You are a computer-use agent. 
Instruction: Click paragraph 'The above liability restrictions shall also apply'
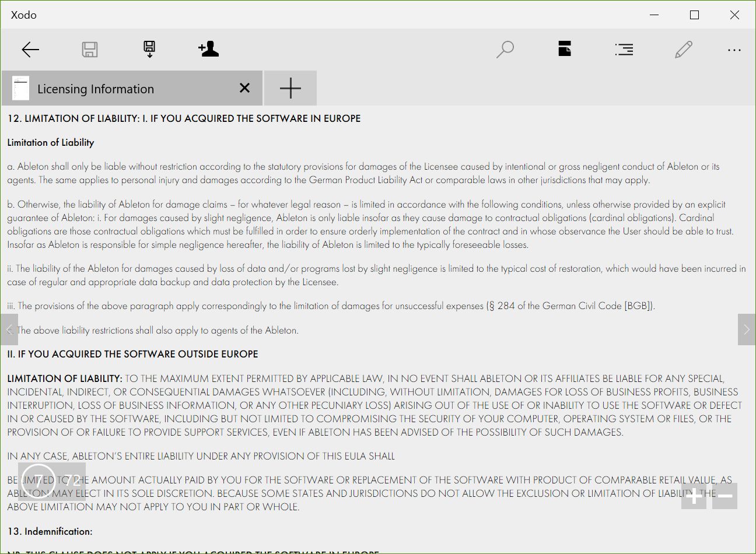pos(154,330)
